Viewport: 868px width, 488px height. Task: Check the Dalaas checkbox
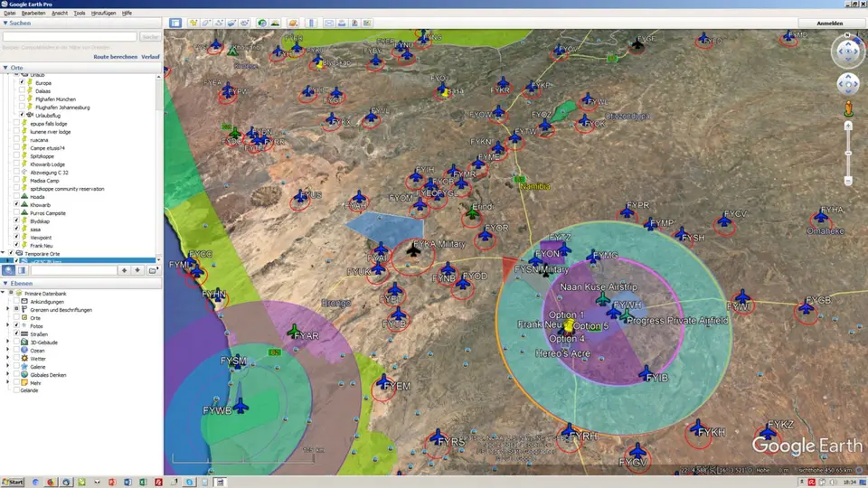[x=22, y=90]
